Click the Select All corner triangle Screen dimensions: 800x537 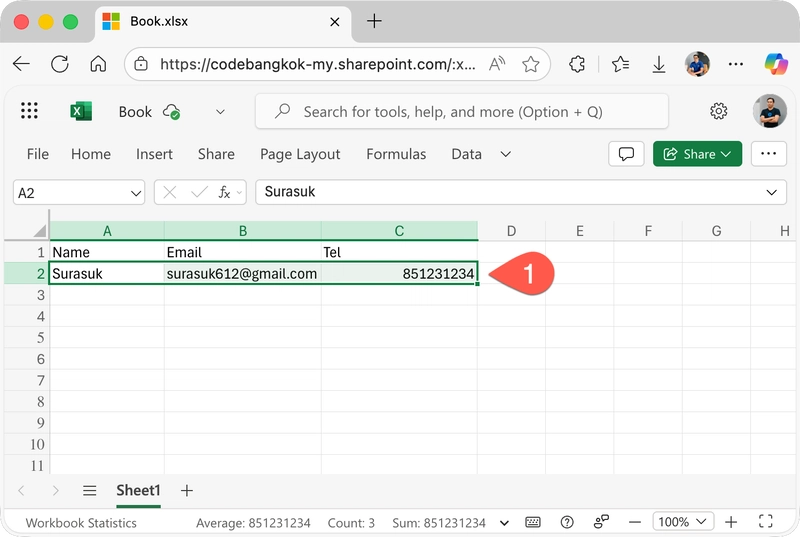(x=41, y=231)
